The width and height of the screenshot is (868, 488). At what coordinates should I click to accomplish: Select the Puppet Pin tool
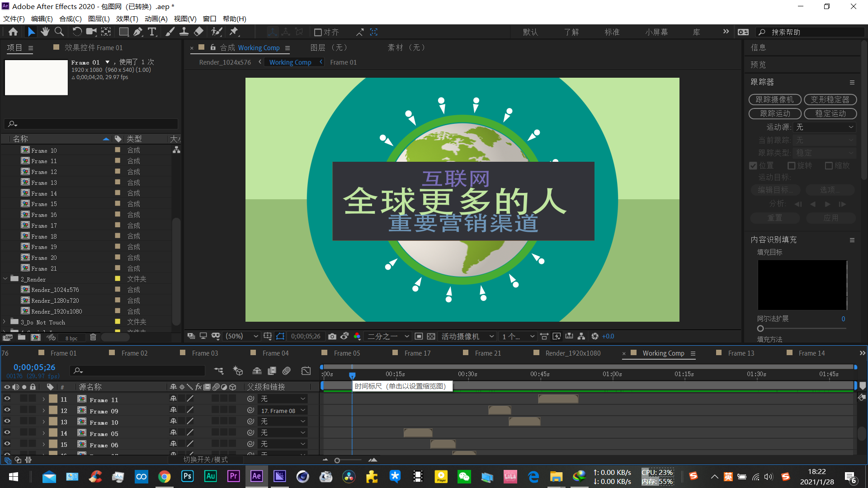coord(234,32)
